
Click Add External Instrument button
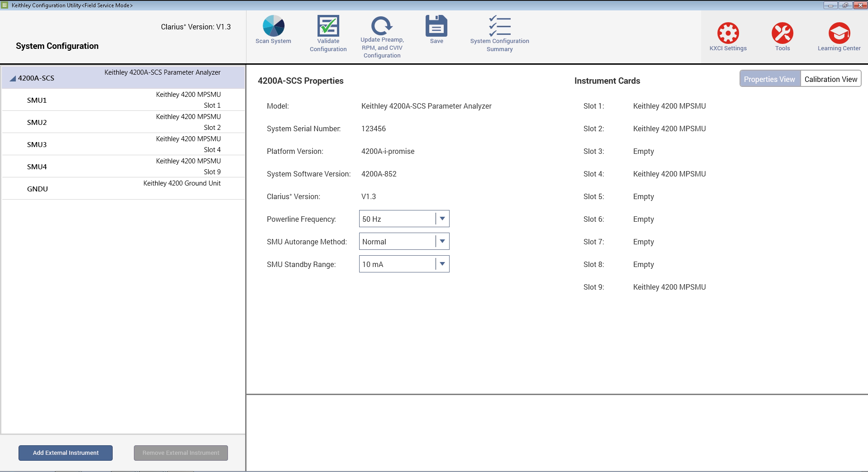coord(66,453)
